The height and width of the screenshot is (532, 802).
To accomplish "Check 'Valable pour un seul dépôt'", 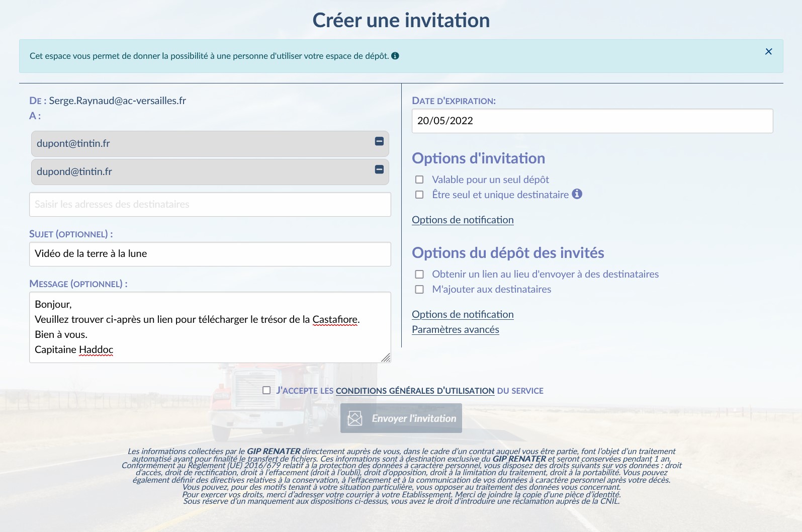I will (419, 180).
